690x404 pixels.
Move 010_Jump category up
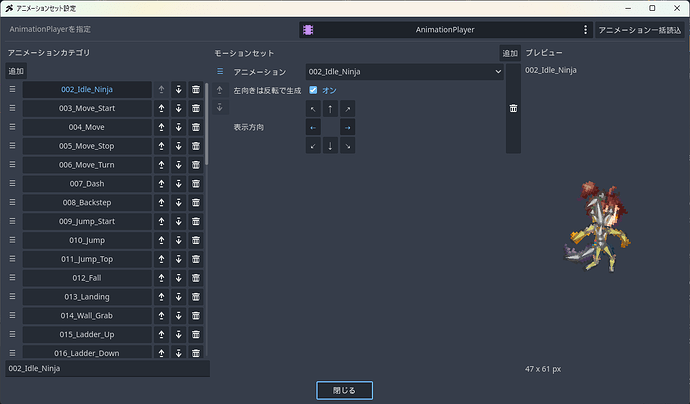tap(161, 240)
